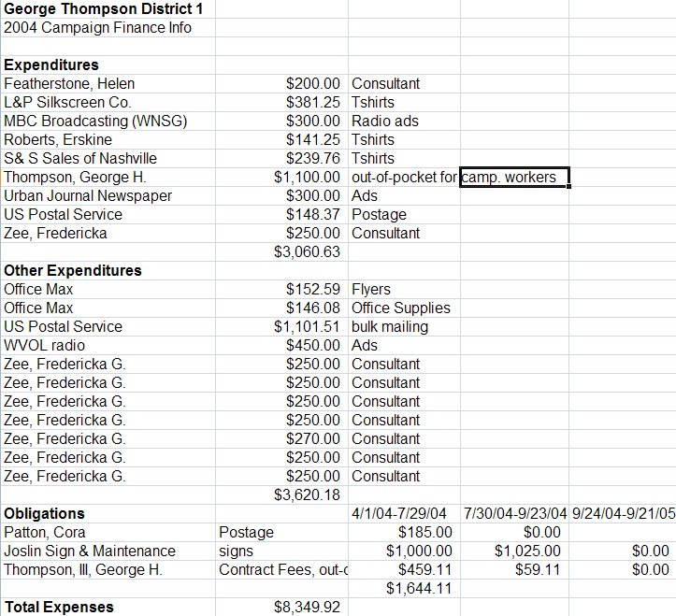
Task: Click the '$3,620.18' subtotal cell
Action: [282, 494]
